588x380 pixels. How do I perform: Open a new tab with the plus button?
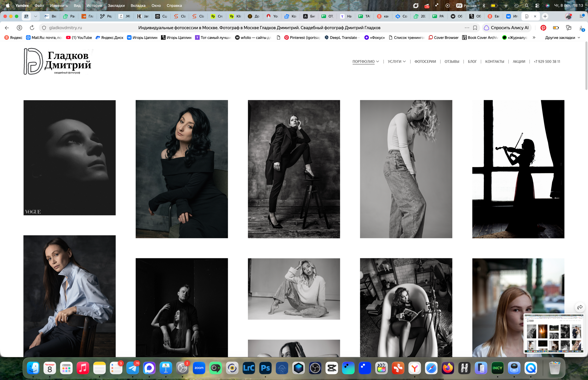coord(545,16)
